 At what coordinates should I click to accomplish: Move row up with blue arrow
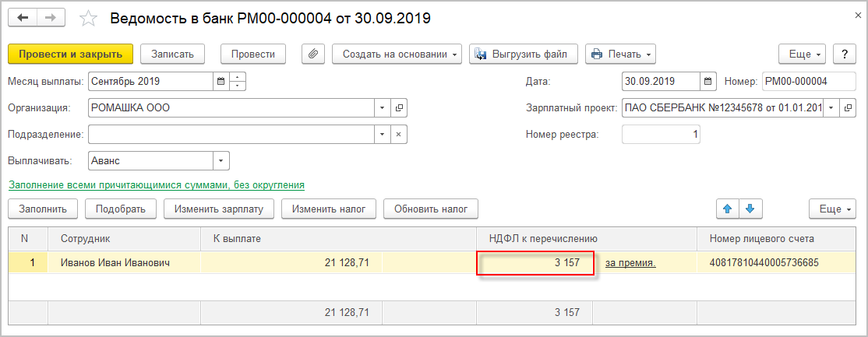point(728,209)
